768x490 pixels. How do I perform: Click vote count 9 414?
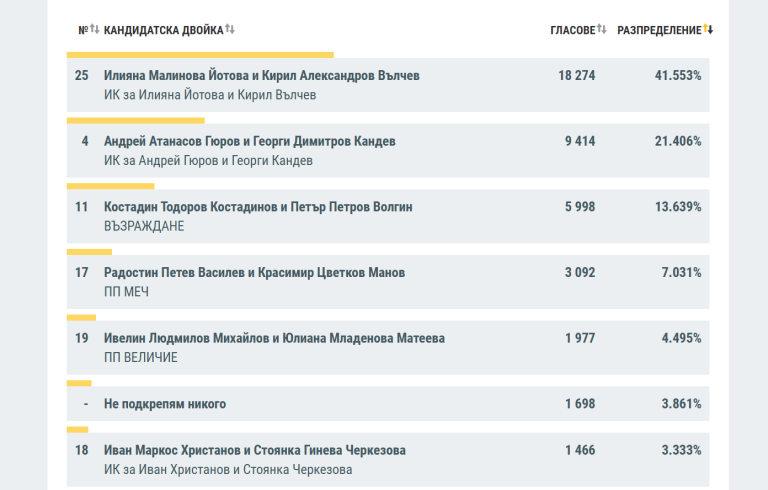pos(580,141)
